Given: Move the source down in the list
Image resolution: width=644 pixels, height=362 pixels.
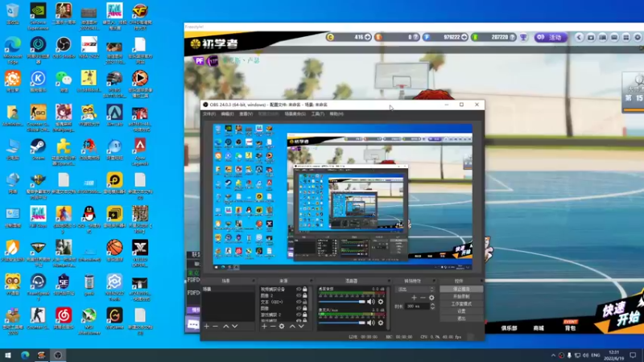Looking at the screenshot, I should [301, 327].
